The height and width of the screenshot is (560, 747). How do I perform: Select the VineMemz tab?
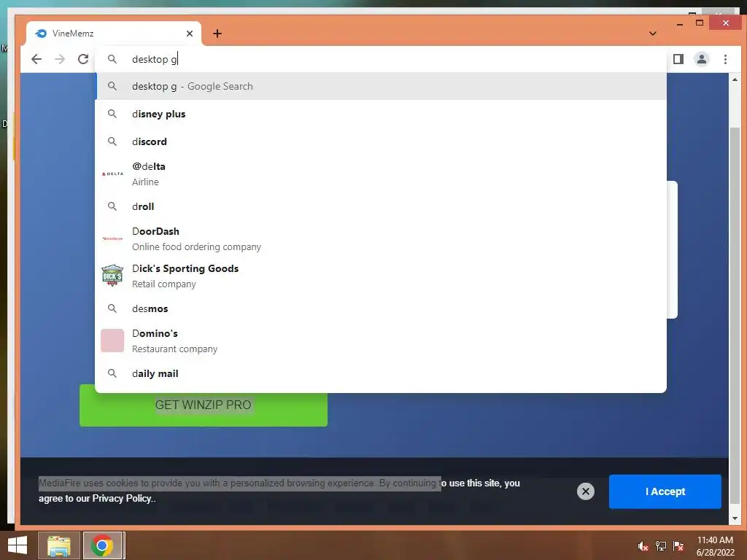click(113, 34)
